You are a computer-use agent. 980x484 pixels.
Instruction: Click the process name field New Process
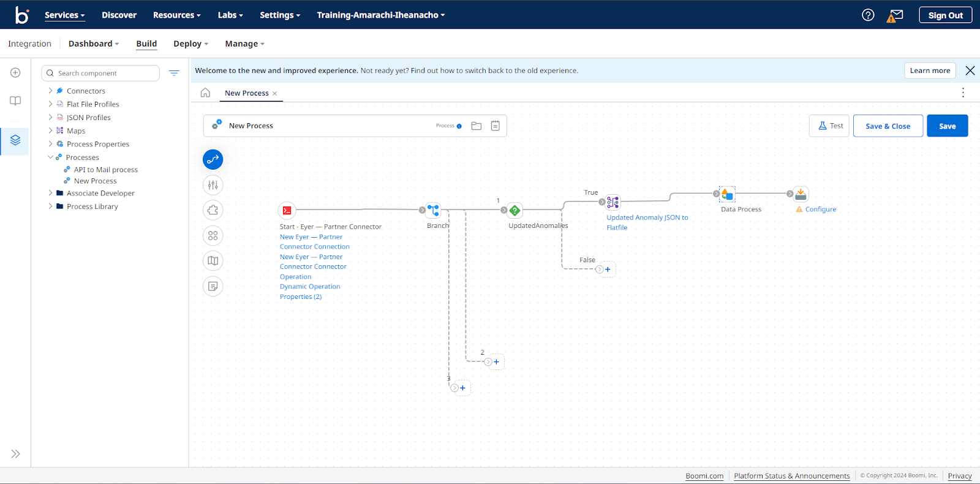(x=251, y=126)
